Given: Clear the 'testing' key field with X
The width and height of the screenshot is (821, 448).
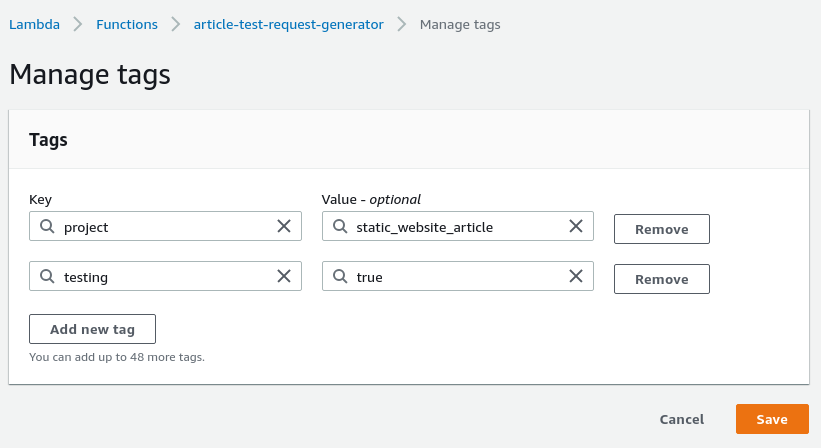Looking at the screenshot, I should click(284, 276).
